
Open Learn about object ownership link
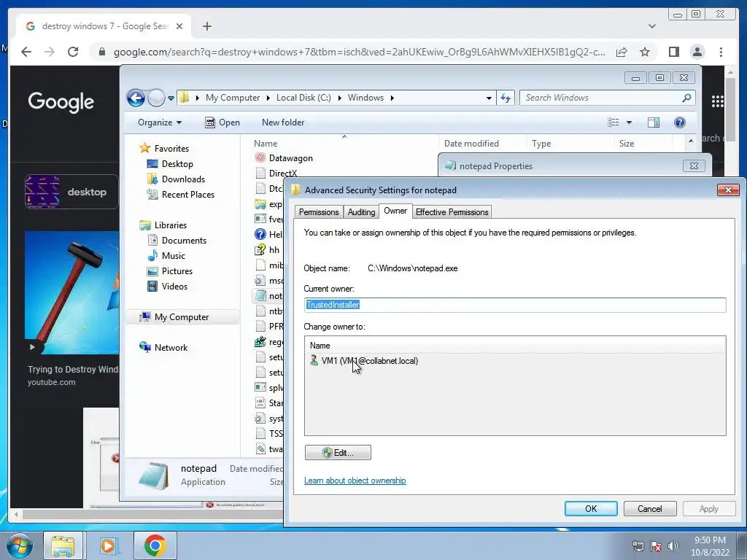355,481
